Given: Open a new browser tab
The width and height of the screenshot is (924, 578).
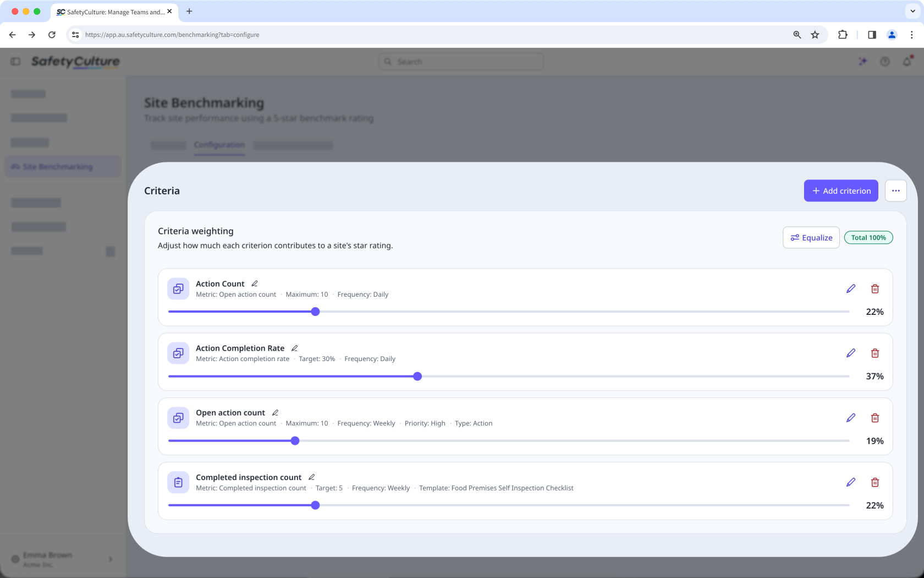Looking at the screenshot, I should tap(189, 11).
